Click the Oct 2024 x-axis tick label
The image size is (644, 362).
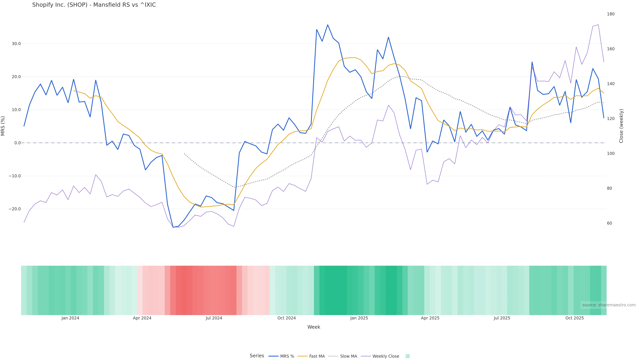tap(286, 318)
